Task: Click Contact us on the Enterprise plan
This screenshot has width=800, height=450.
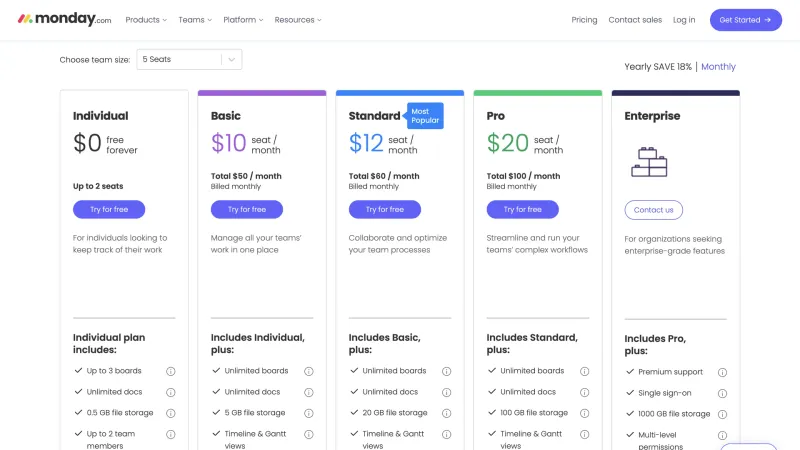Action: tap(654, 210)
